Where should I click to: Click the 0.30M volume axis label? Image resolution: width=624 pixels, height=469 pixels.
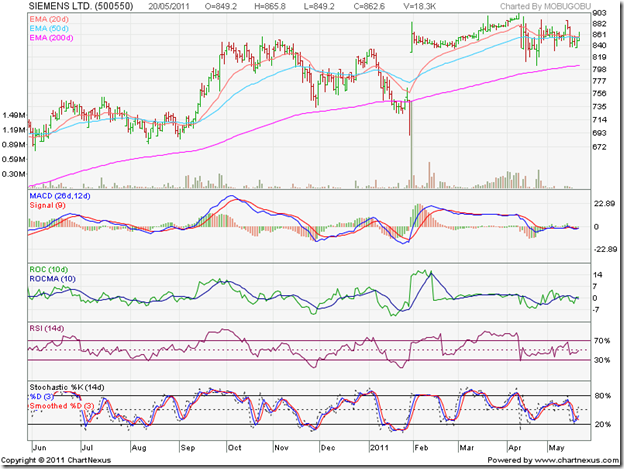(x=14, y=174)
